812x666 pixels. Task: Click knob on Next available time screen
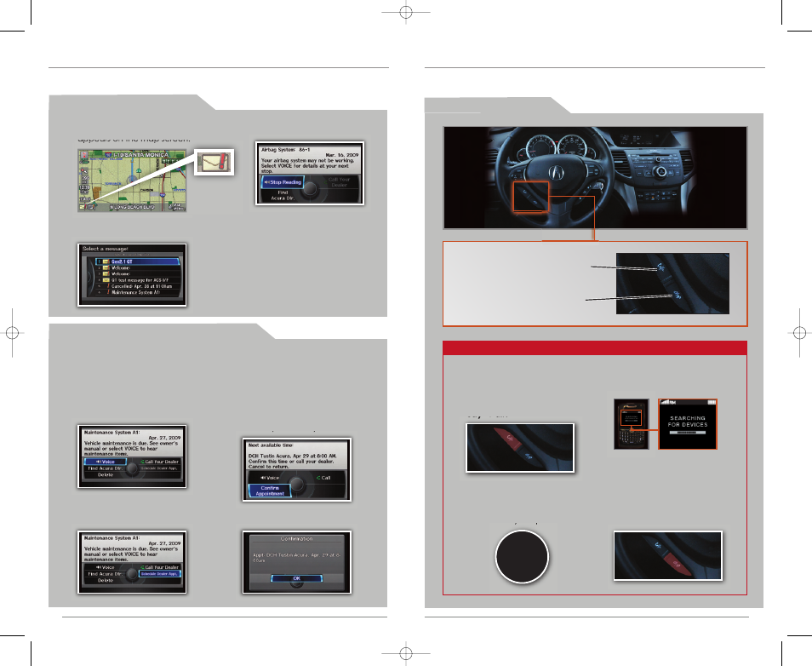click(297, 485)
